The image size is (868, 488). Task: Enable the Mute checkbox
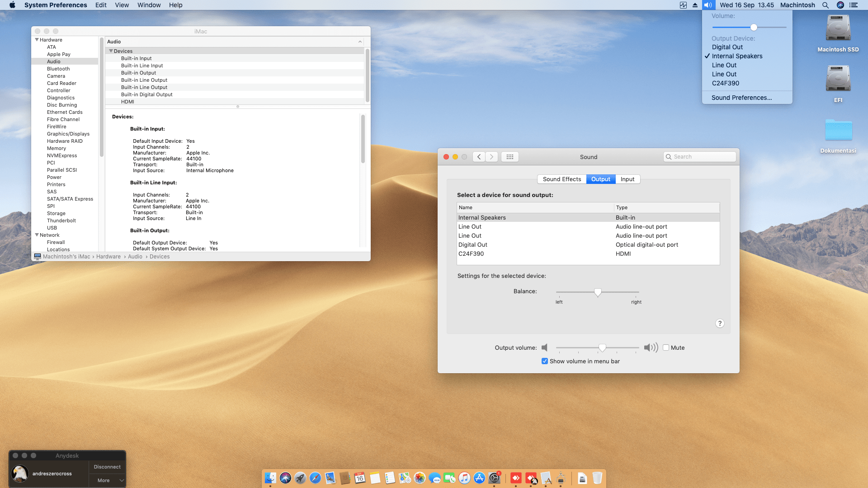666,347
